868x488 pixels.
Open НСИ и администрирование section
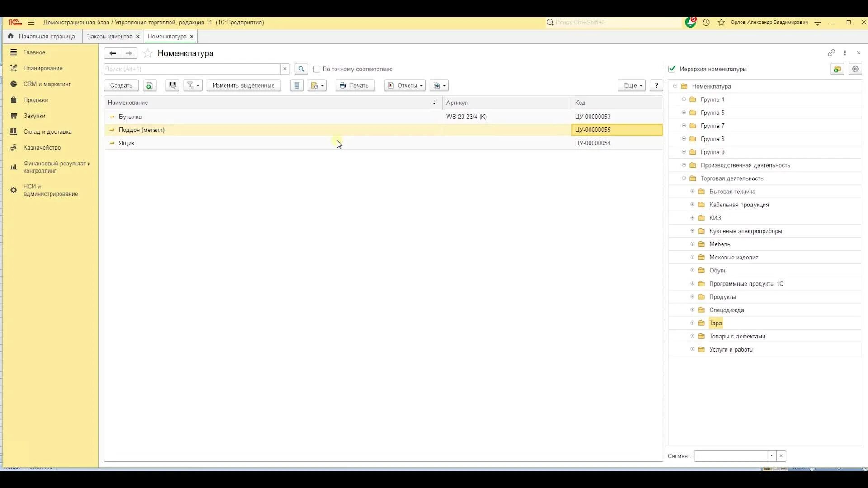pyautogui.click(x=51, y=190)
